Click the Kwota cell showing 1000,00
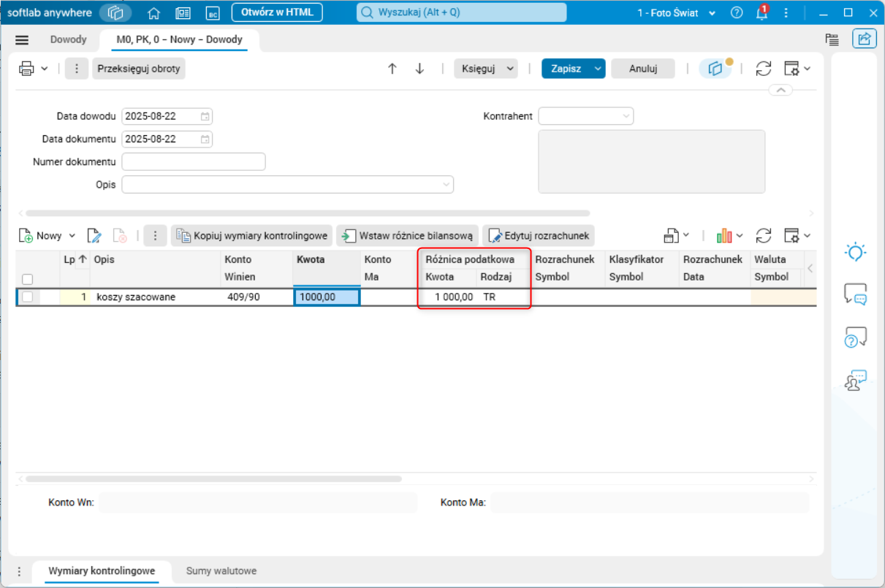This screenshot has width=885, height=588. tap(327, 297)
